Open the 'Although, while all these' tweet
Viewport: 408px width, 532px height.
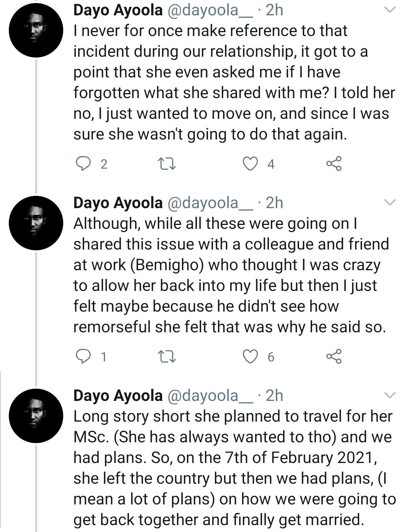click(x=230, y=275)
